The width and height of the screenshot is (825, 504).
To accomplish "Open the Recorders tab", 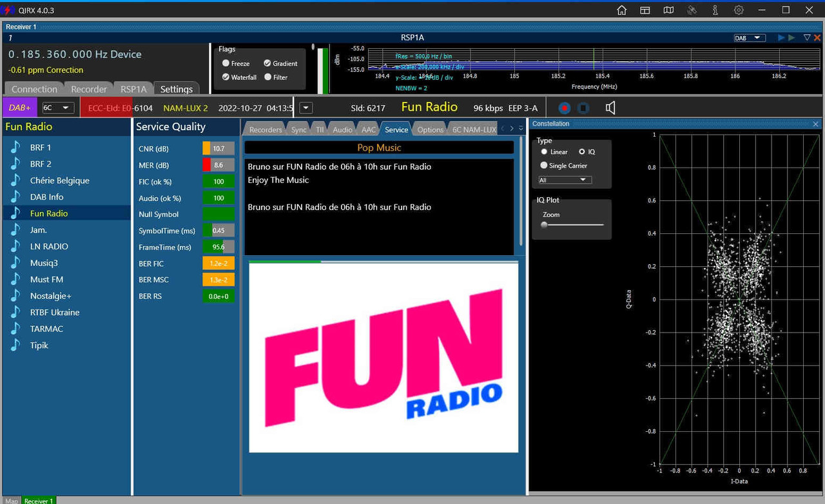I will (266, 130).
